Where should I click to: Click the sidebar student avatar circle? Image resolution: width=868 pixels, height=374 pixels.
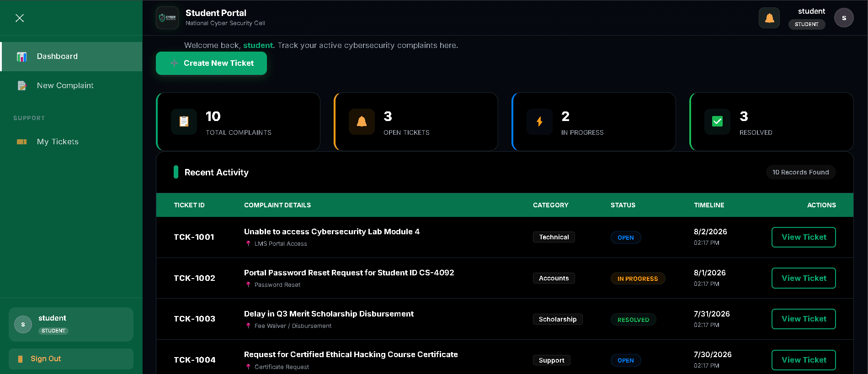(23, 324)
